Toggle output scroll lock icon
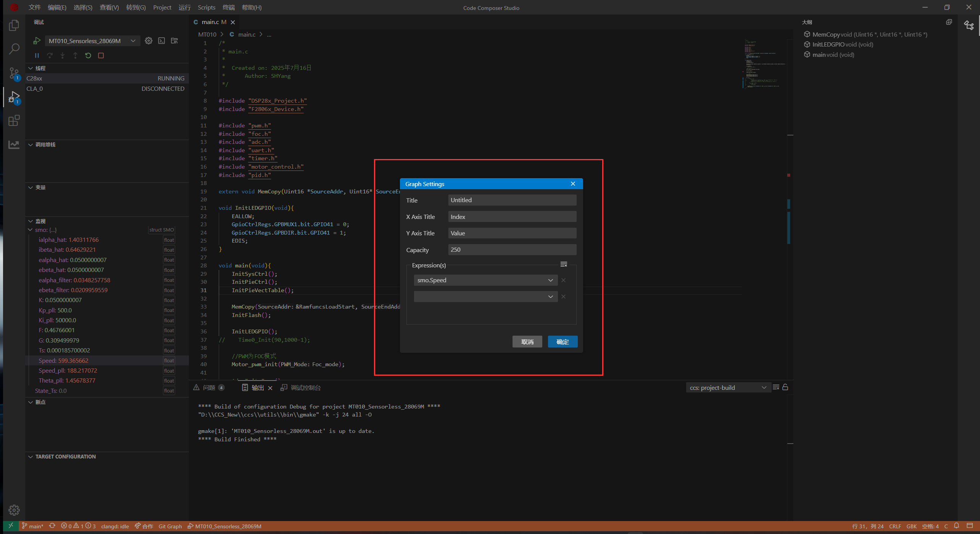 785,387
